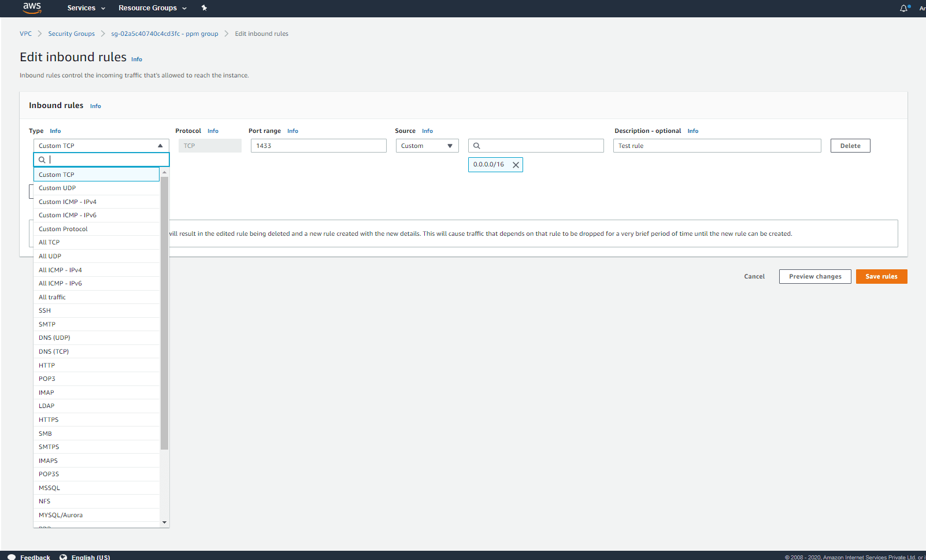Select HTTPS from the type list
The image size is (926, 560).
point(49,419)
